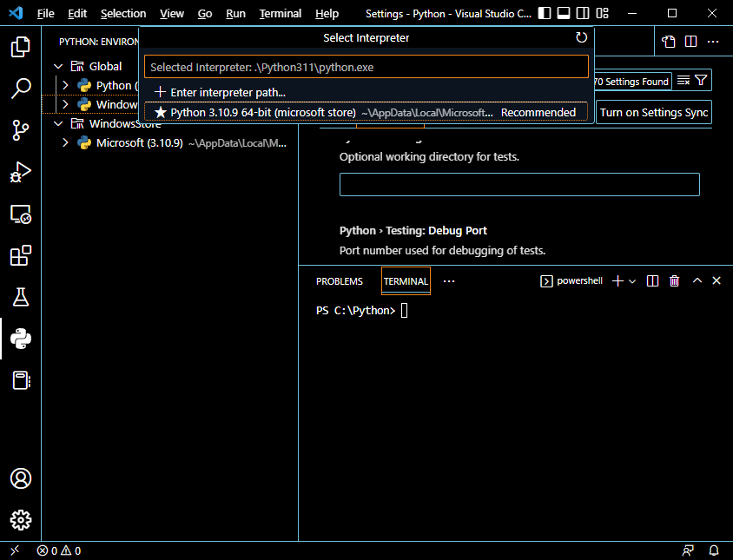Select Python 3.10.9 64-bit recommended interpreter
The width and height of the screenshot is (733, 560).
[x=366, y=112]
